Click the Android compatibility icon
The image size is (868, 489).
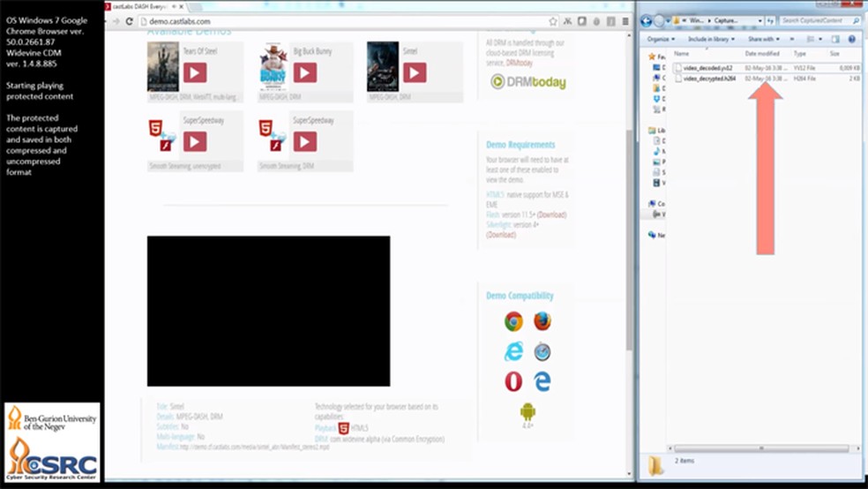528,412
